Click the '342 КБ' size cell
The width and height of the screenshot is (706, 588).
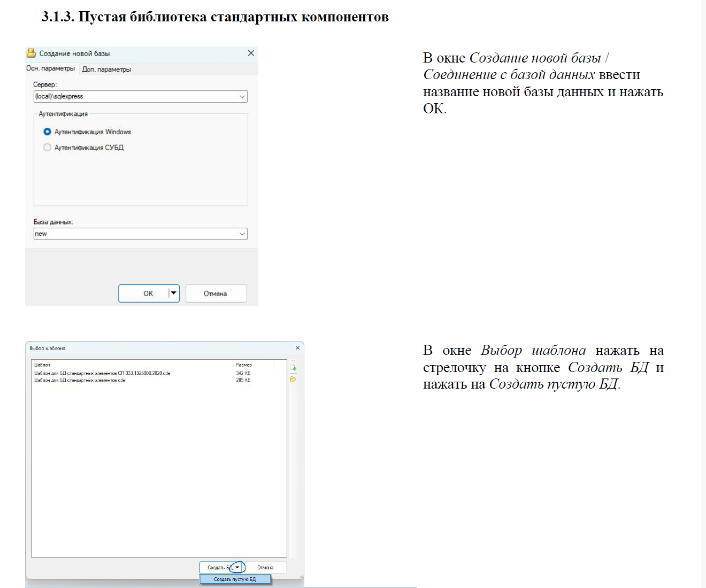tap(243, 373)
